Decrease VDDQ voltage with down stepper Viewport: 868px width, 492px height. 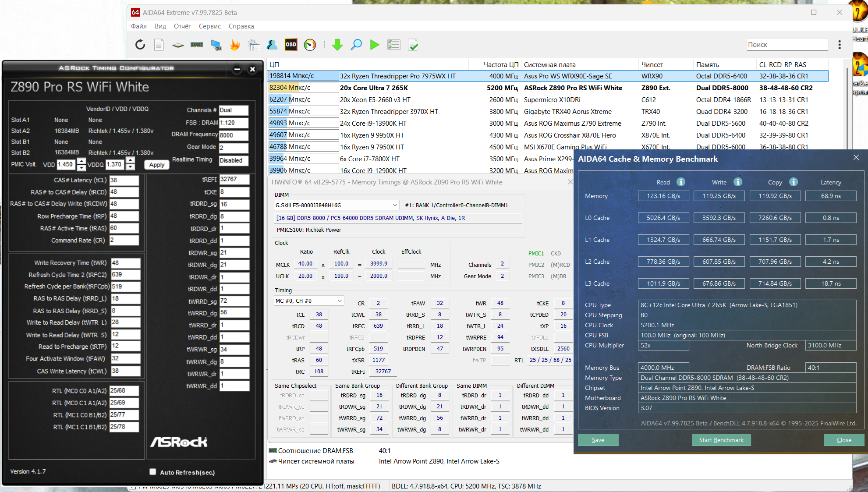(x=130, y=167)
